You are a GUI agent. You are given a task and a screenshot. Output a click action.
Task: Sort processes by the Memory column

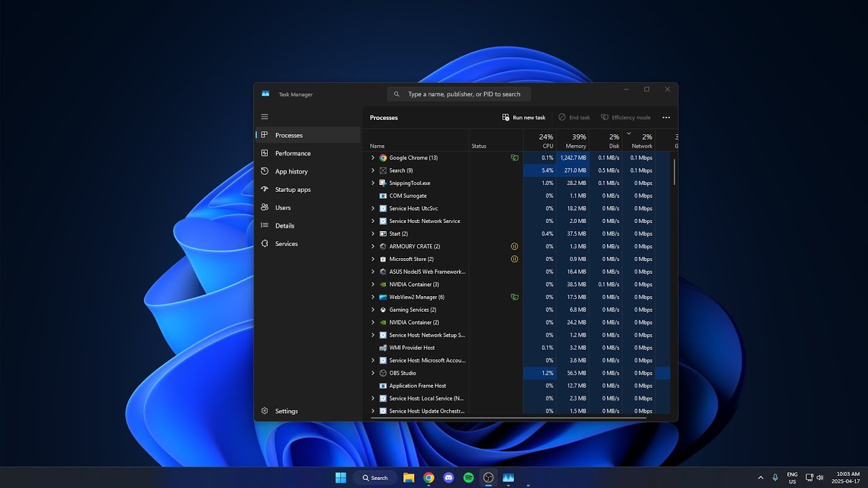[573, 141]
